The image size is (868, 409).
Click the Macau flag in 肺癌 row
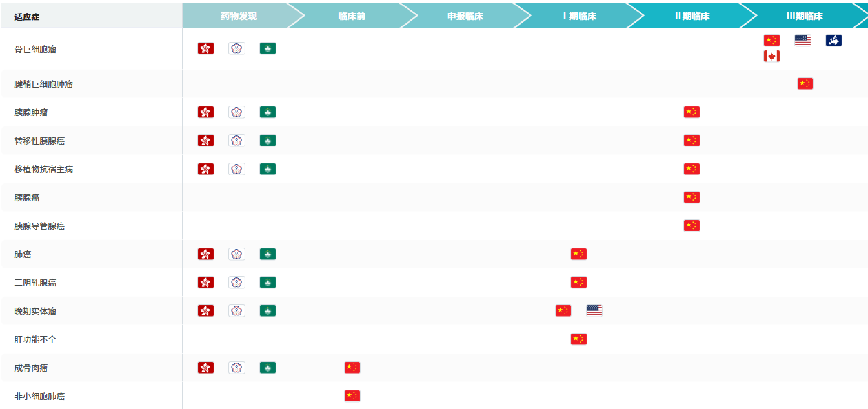pyautogui.click(x=268, y=254)
